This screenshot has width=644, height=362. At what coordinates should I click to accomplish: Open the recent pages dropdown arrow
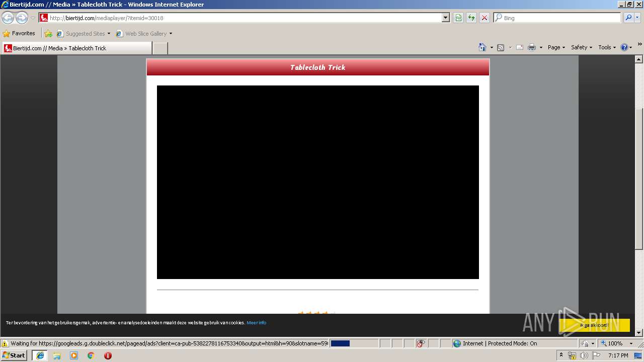click(33, 18)
